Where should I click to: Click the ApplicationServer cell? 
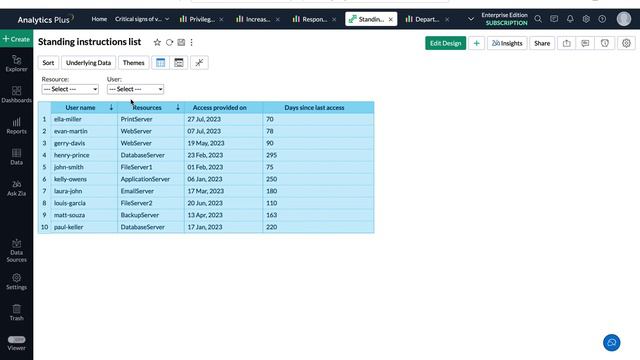coord(151,179)
